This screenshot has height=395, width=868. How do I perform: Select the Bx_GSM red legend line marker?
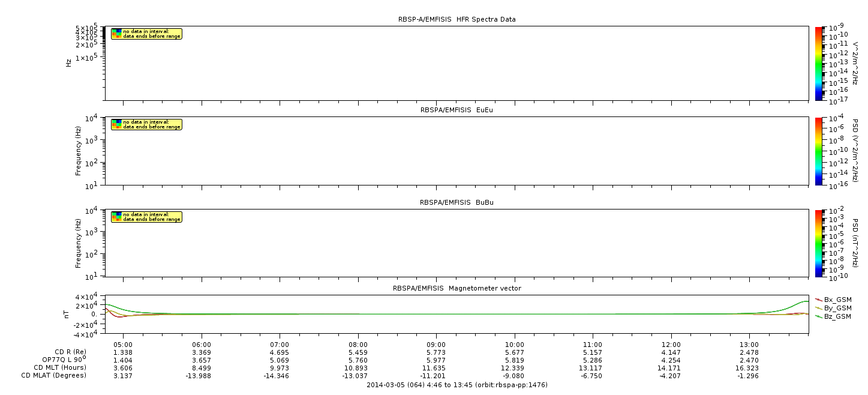point(818,300)
